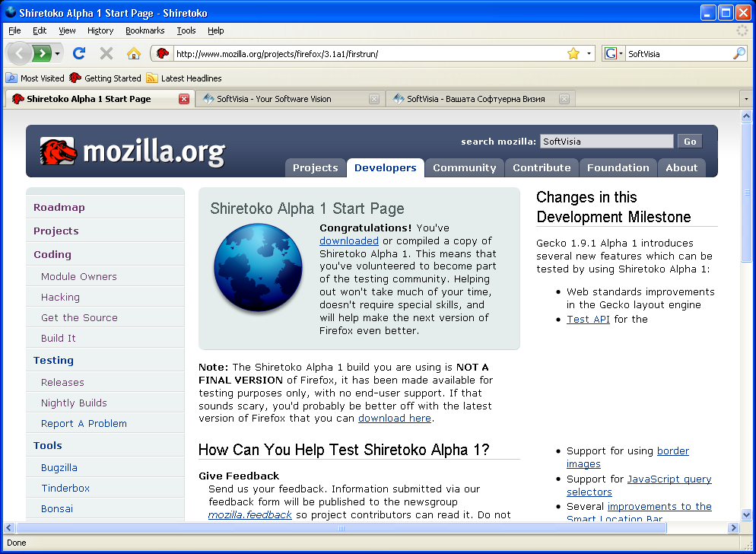Click the site favicon in the location bar

pyautogui.click(x=163, y=53)
